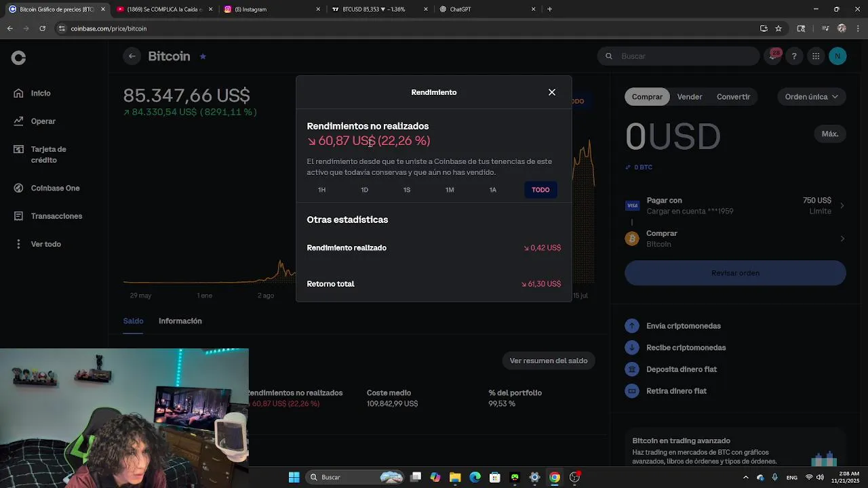Click the Deposita dinero fiat icon
The image size is (868, 488).
pos(632,369)
